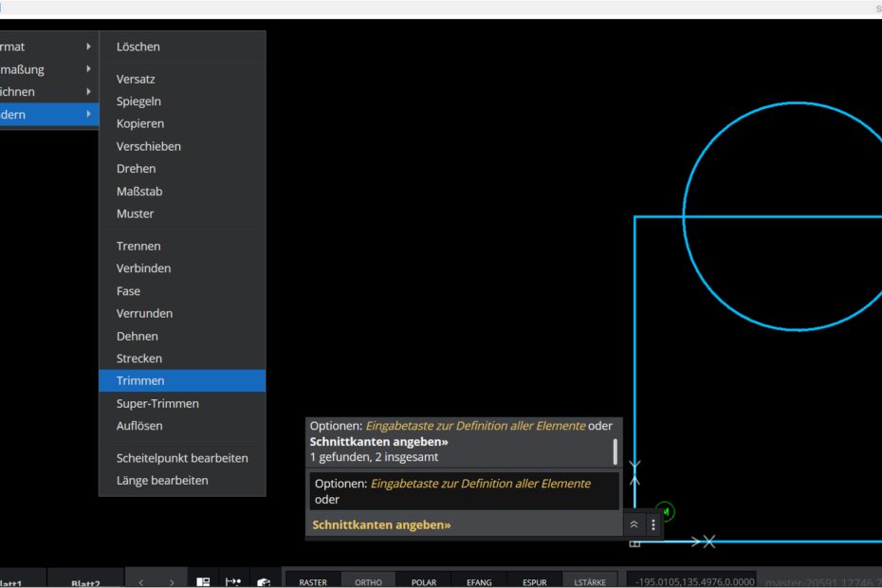Image resolution: width=882 pixels, height=588 pixels.
Task: Expand the highlighted Ändern submenu arrow
Action: click(x=88, y=114)
